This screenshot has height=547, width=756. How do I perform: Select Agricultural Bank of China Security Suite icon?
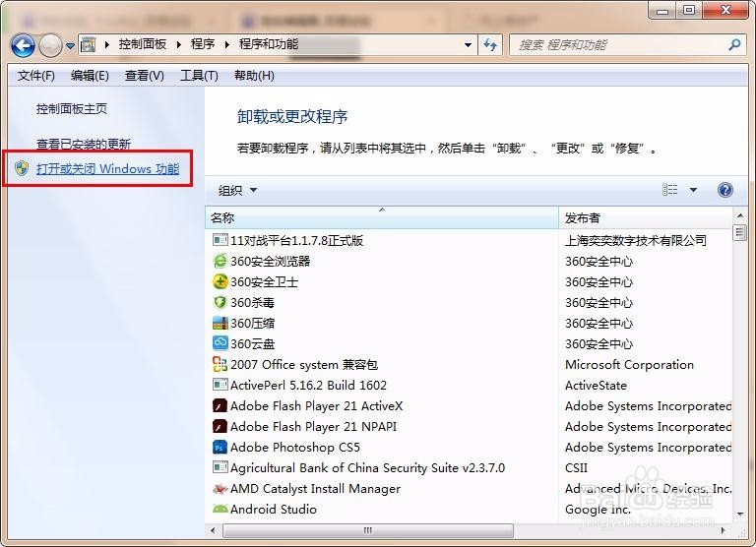click(220, 467)
